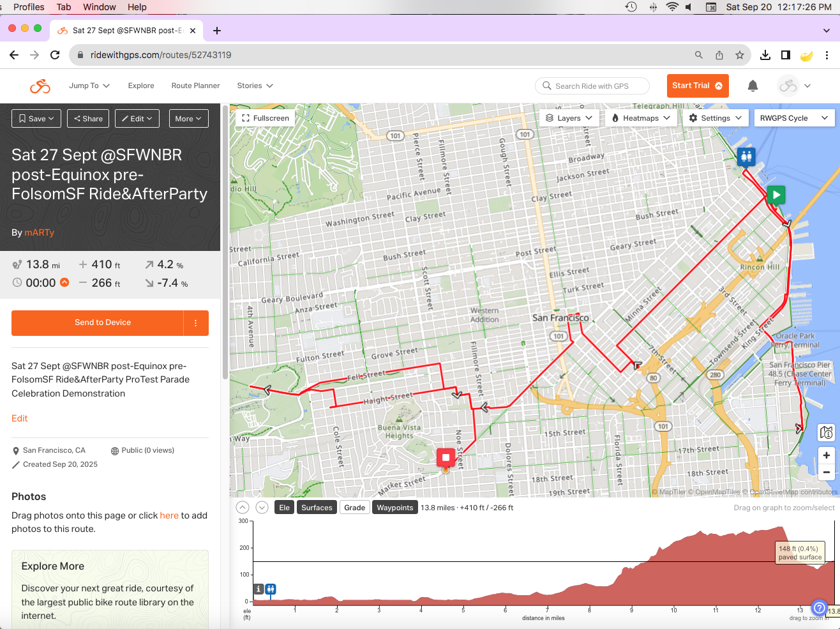
Task: Expand the Heatmaps dropdown
Action: (x=641, y=118)
